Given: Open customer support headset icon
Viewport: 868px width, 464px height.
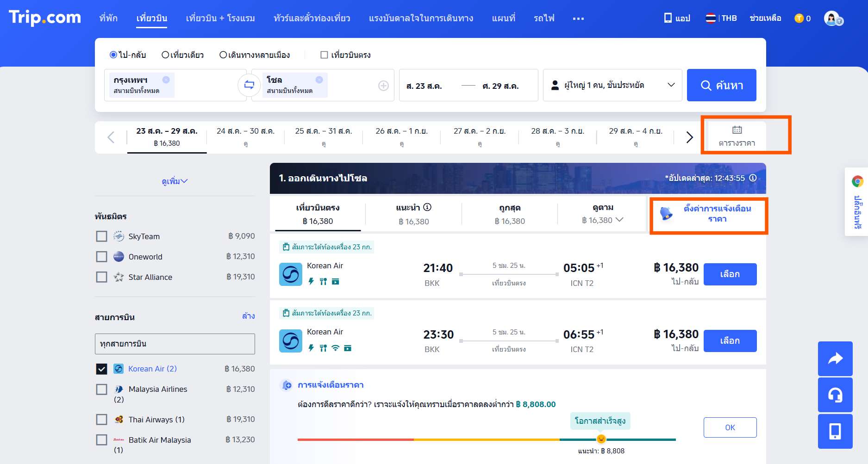Looking at the screenshot, I should pyautogui.click(x=835, y=395).
